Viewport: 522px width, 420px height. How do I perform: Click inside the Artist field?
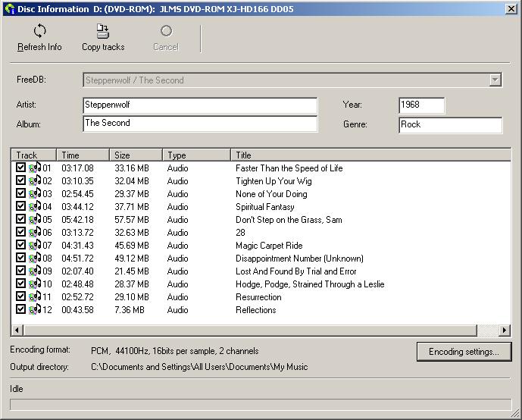(x=200, y=106)
